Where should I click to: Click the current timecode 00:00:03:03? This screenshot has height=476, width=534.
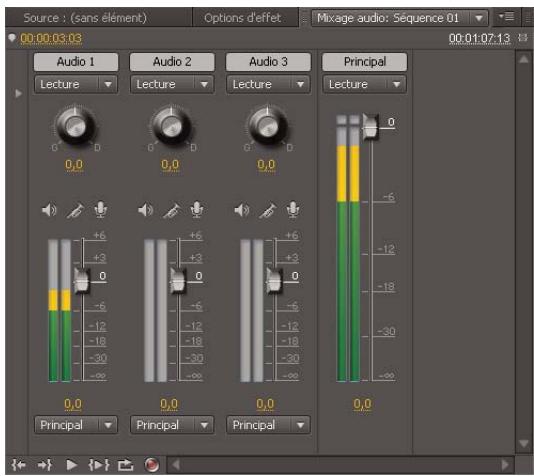tap(51, 38)
